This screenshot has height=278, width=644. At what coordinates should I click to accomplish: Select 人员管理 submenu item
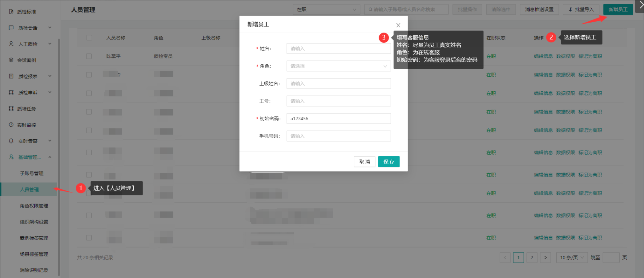coord(29,190)
